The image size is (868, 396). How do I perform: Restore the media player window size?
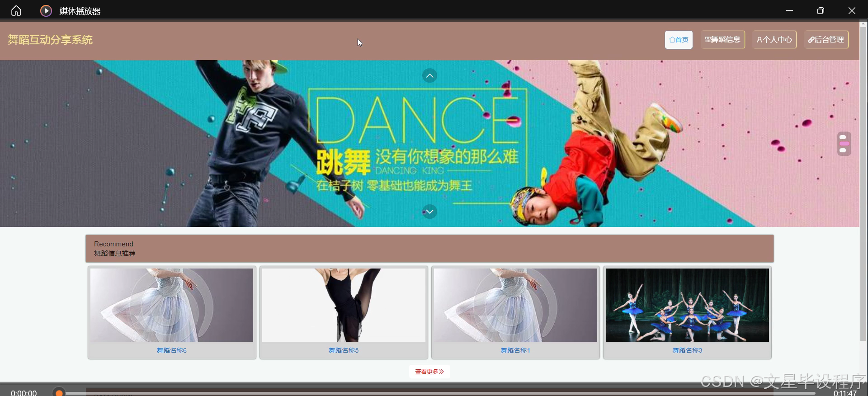click(x=821, y=11)
